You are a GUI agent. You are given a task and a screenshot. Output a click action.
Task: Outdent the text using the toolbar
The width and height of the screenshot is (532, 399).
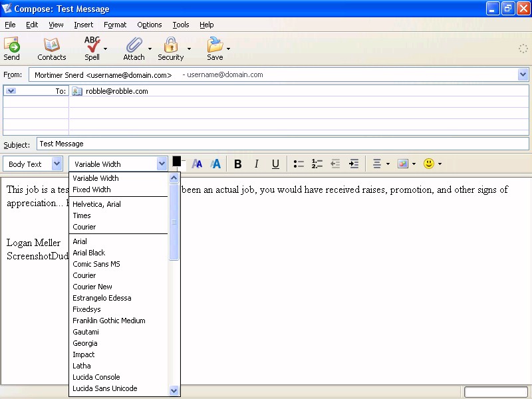tap(335, 164)
